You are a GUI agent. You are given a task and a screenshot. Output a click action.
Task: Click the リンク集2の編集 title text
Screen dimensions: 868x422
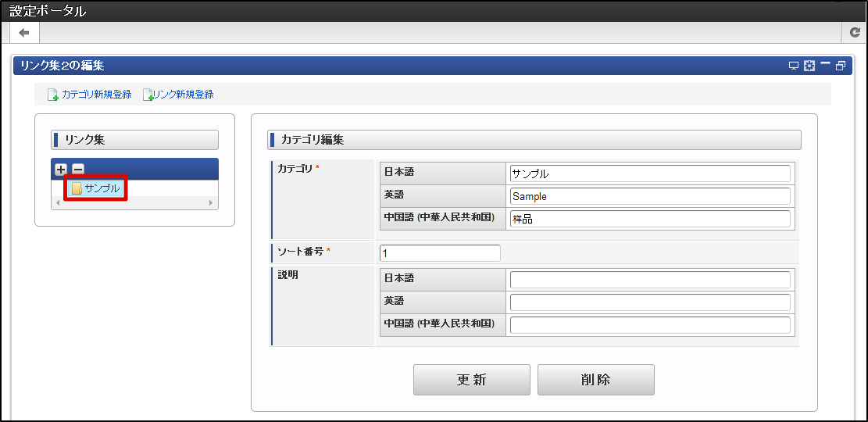[62, 66]
